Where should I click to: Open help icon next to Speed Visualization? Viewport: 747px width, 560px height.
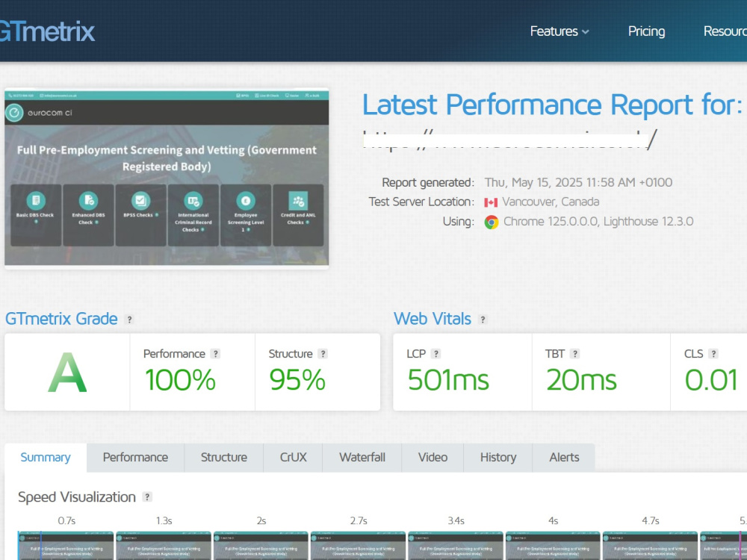147,497
